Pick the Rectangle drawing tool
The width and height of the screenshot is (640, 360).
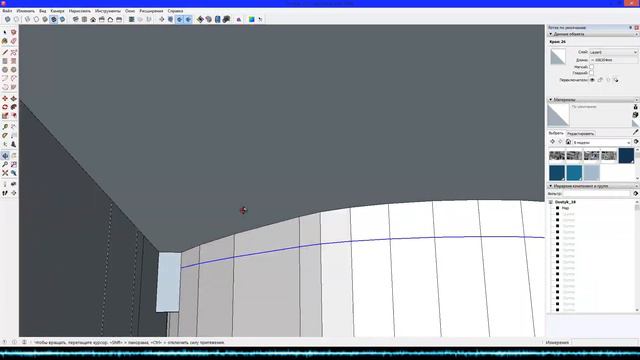click(x=5, y=61)
